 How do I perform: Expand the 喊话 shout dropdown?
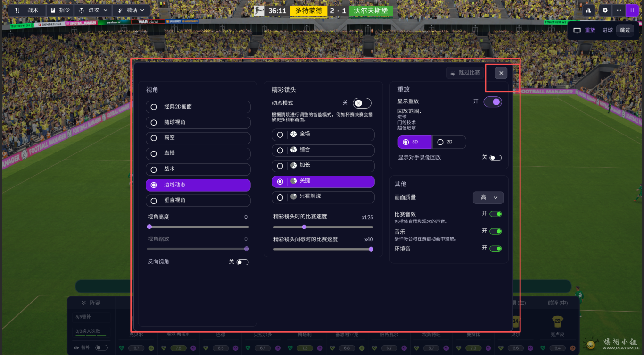point(132,10)
